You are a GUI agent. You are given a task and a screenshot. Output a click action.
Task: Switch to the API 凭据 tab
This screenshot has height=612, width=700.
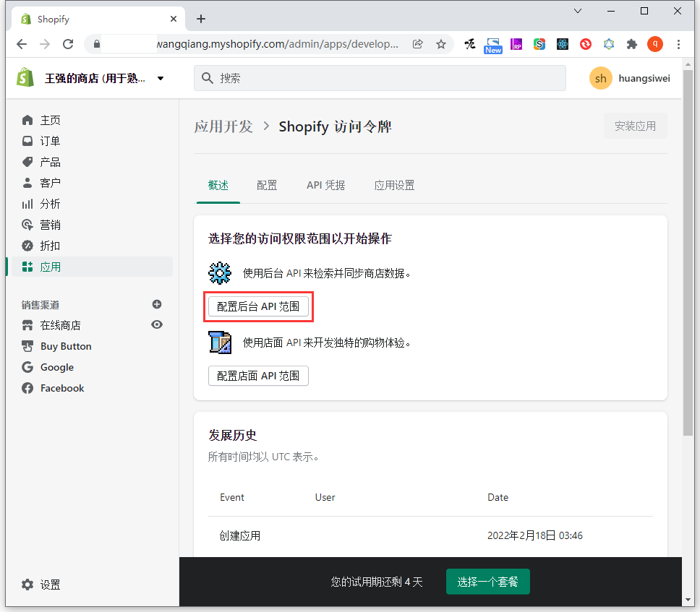coord(325,185)
